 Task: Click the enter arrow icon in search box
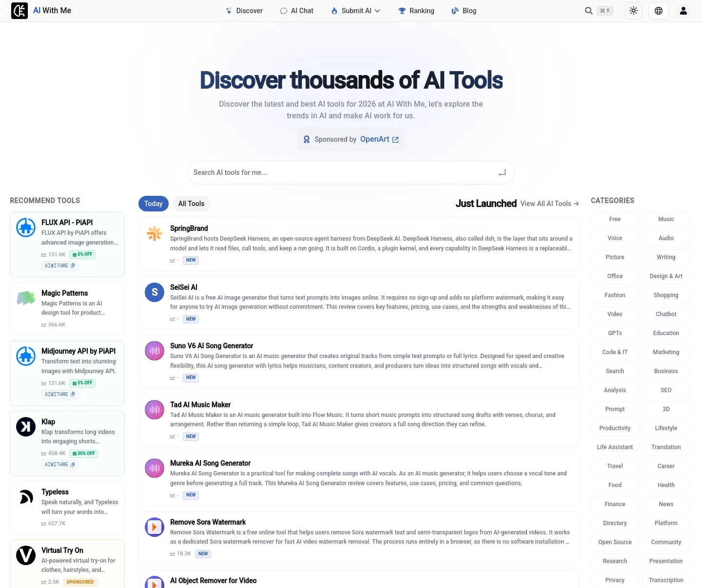tap(502, 172)
